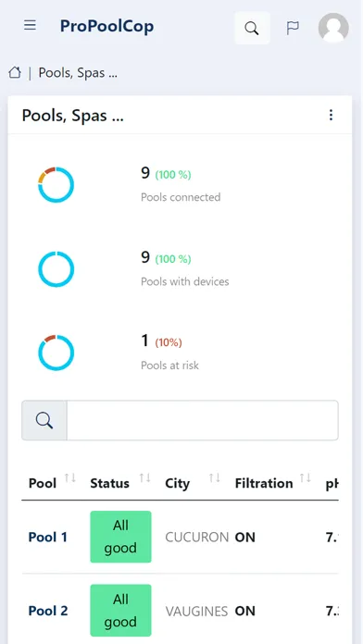Select the CUCURON city cell

197,538
